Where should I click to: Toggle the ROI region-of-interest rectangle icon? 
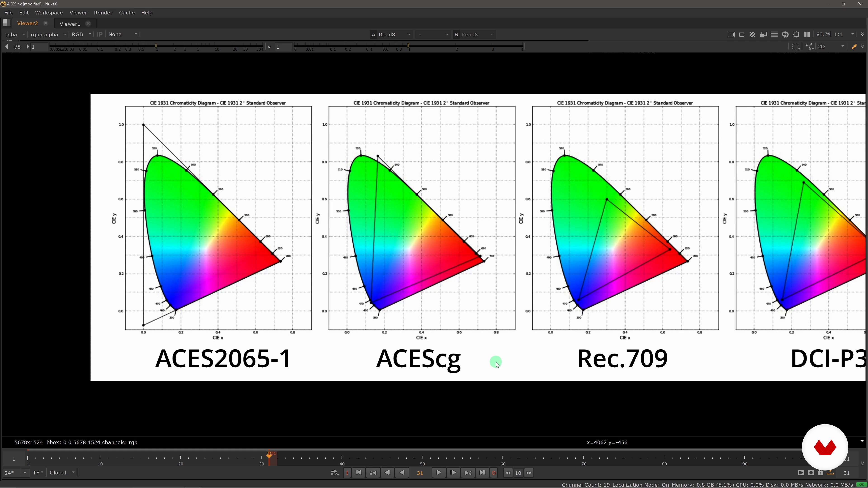(742, 34)
